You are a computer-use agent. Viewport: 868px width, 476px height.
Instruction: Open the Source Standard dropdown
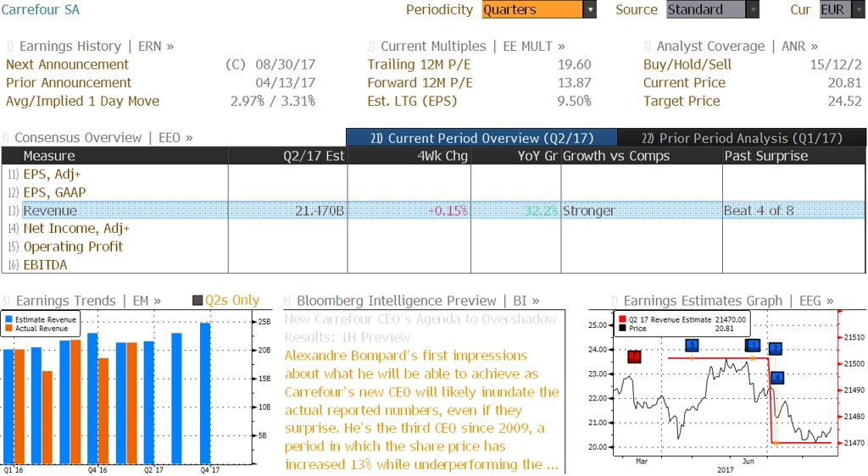tap(712, 9)
